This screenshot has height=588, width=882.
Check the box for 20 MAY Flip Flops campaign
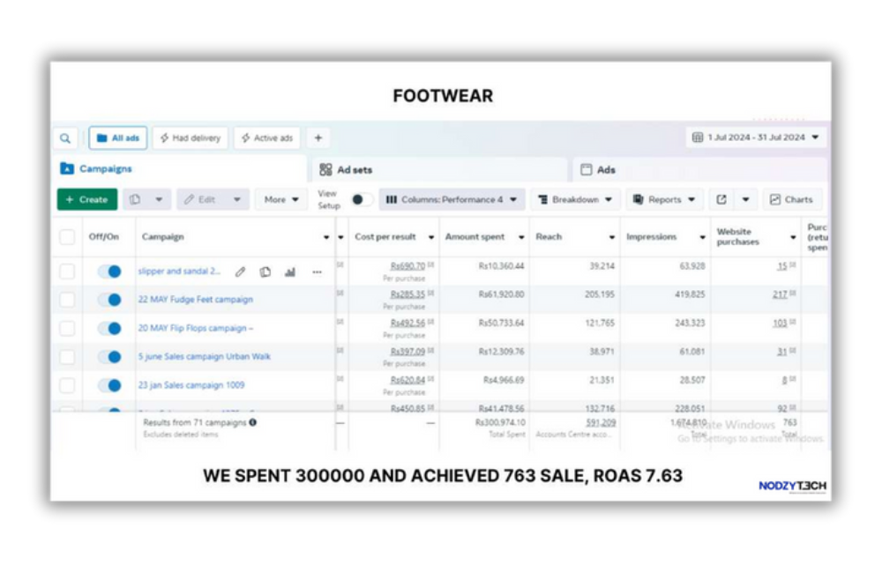67,329
